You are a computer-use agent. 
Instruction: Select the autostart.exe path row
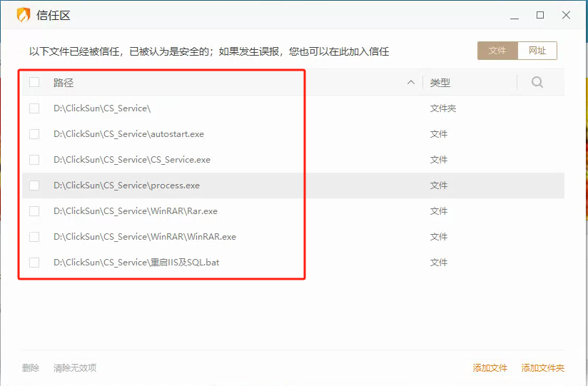pos(293,134)
